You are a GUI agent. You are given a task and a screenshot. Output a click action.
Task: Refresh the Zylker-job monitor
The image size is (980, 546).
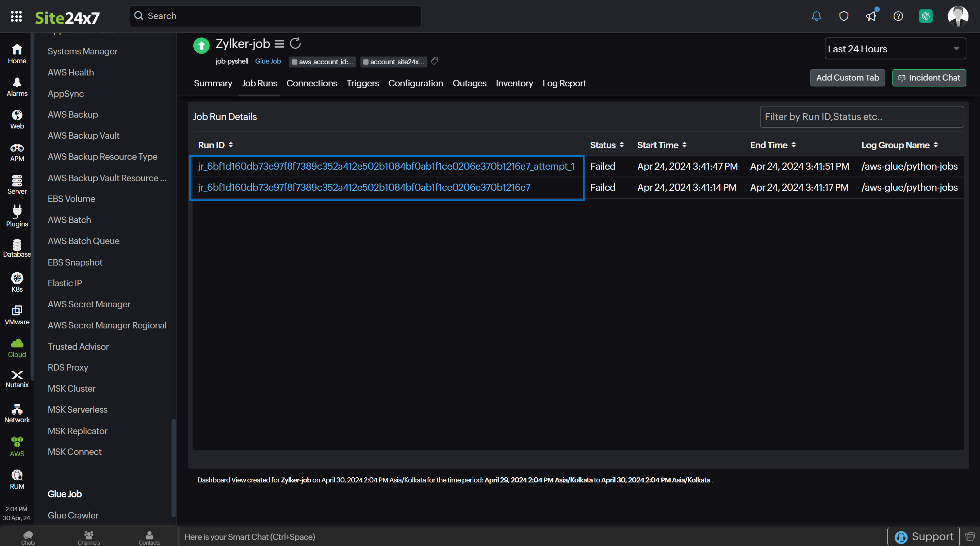pyautogui.click(x=295, y=44)
